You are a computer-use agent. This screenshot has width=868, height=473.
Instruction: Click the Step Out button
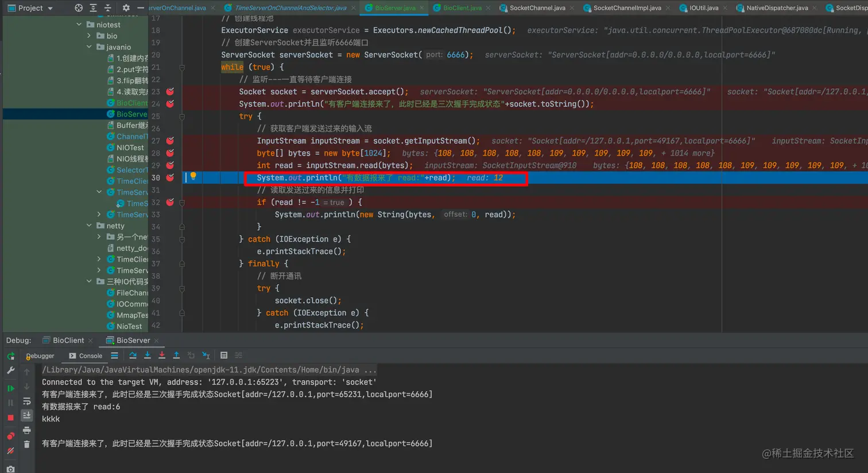[x=176, y=355]
